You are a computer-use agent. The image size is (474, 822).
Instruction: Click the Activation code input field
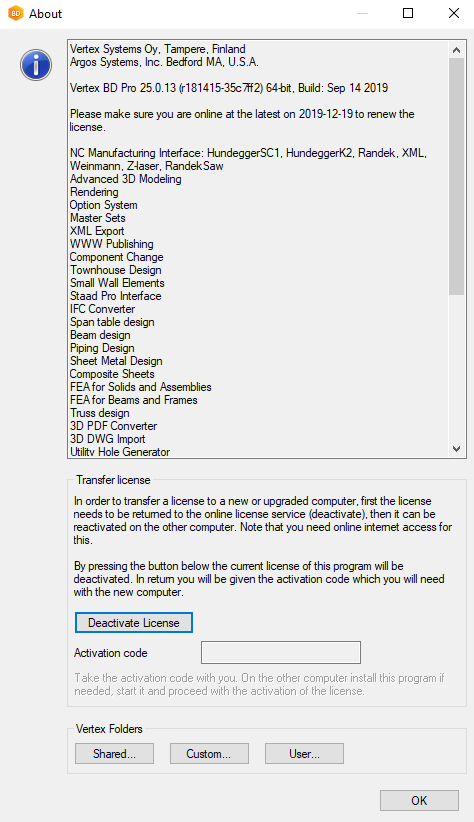click(x=281, y=653)
